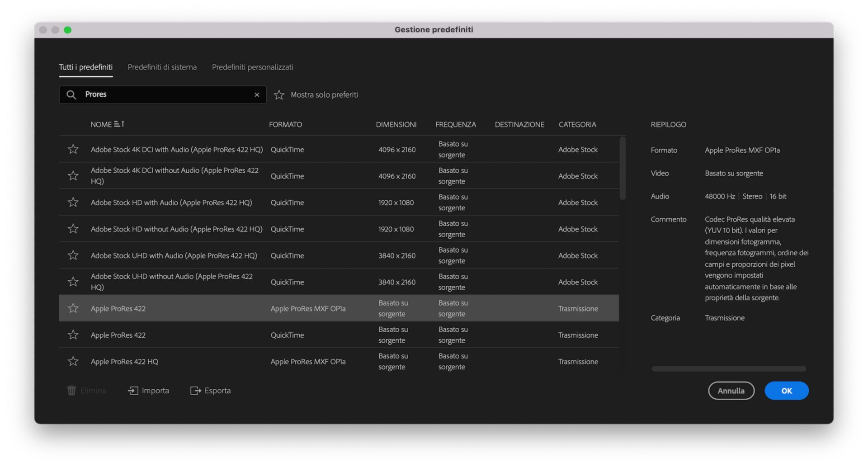Star the Apple ProRes 422 QuickTime preset
The width and height of the screenshot is (868, 467).
[73, 335]
